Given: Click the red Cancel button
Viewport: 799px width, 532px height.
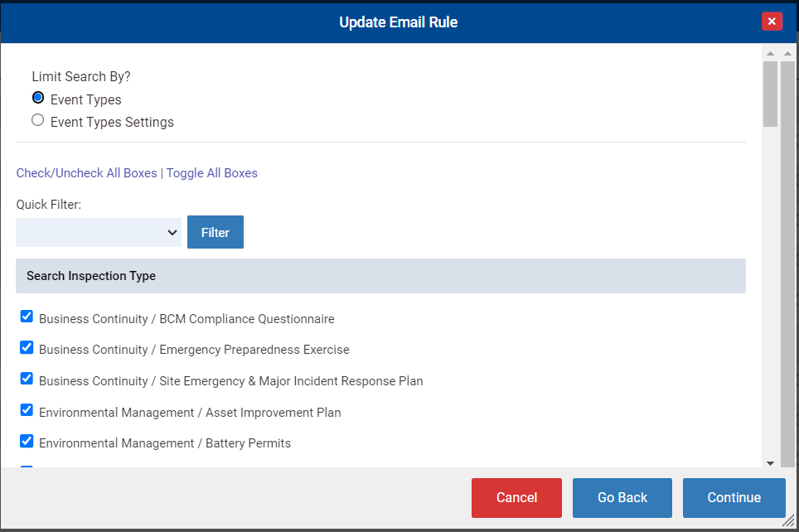Looking at the screenshot, I should (516, 498).
